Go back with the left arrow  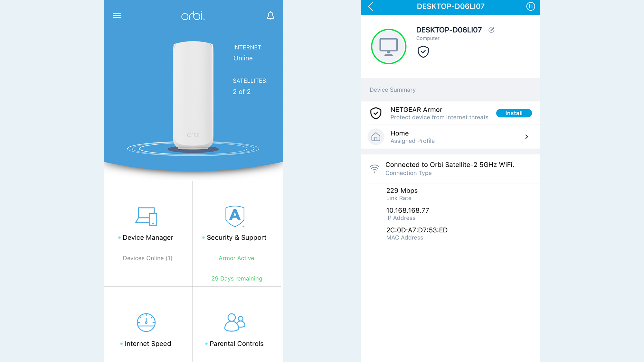(371, 6)
